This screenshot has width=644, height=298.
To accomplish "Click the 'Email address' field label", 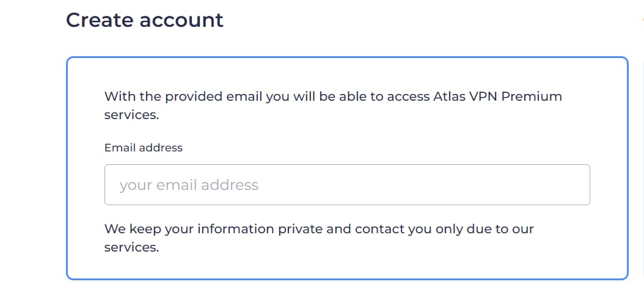I will pyautogui.click(x=143, y=148).
